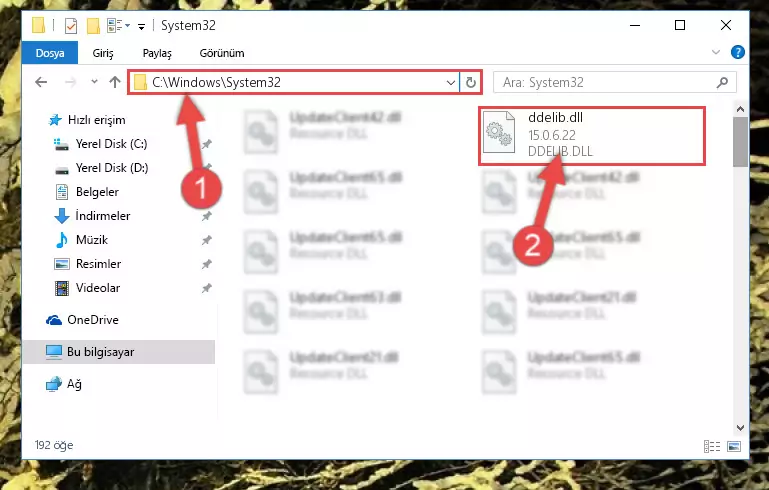Switch to details view layout

tap(712, 446)
